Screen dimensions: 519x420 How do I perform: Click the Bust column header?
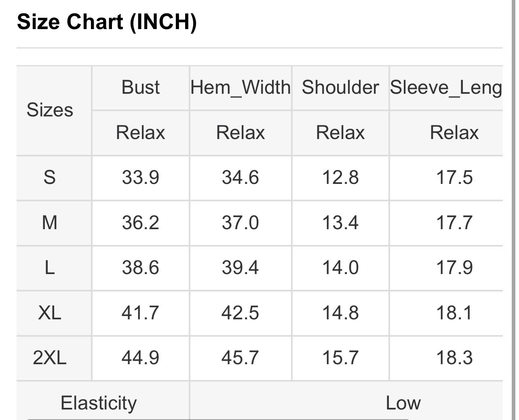[x=141, y=87]
